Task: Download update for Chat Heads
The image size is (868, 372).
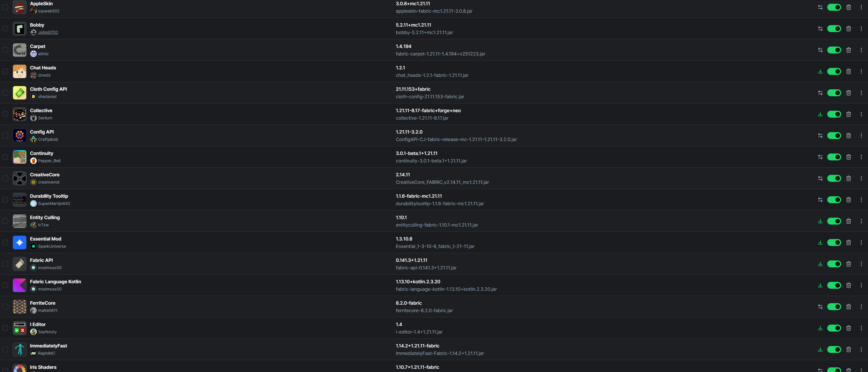Action: (820, 71)
